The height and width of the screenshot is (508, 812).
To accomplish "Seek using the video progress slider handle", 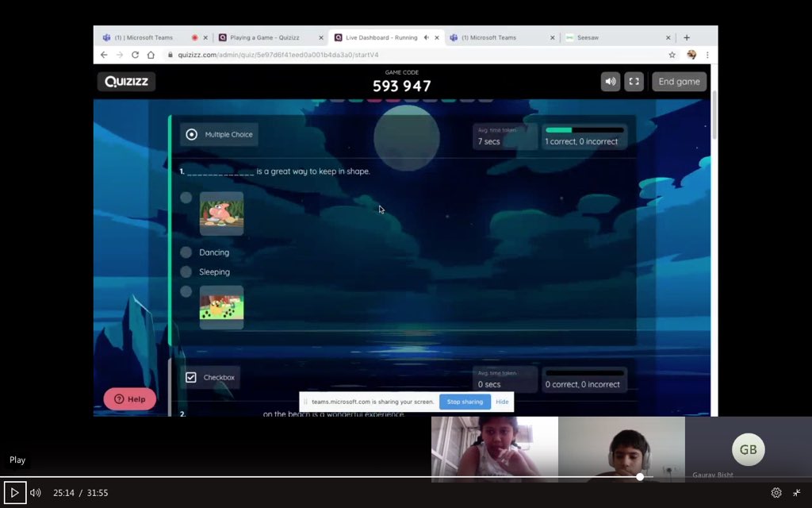I will (640, 476).
